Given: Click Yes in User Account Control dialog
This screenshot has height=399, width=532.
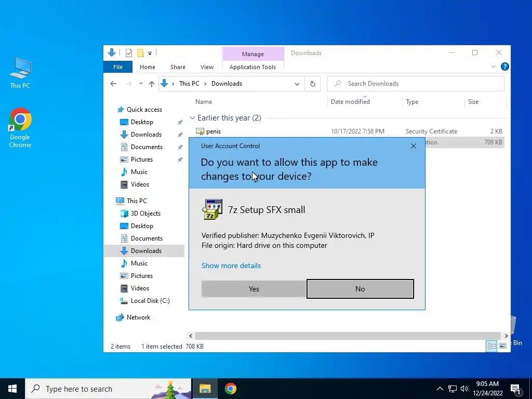Looking at the screenshot, I should [x=254, y=289].
